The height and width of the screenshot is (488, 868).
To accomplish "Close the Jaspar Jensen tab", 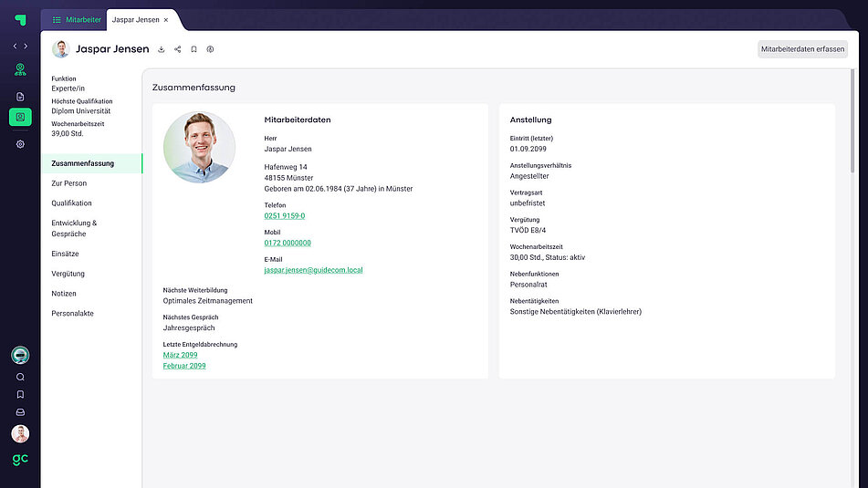I will point(165,19).
